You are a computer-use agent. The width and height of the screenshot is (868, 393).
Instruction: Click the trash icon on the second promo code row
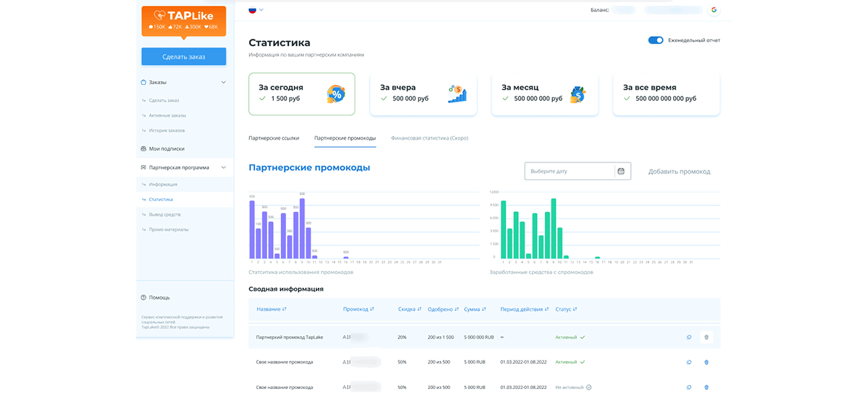[x=706, y=362]
